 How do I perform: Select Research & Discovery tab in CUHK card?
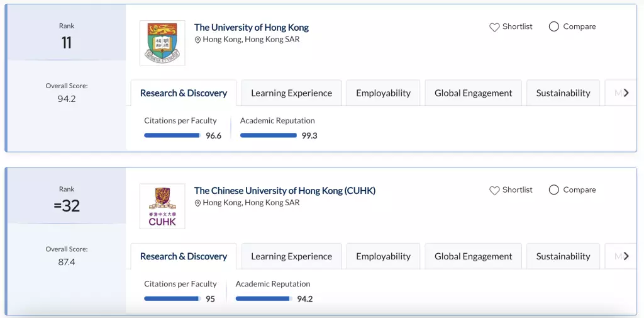pyautogui.click(x=184, y=256)
